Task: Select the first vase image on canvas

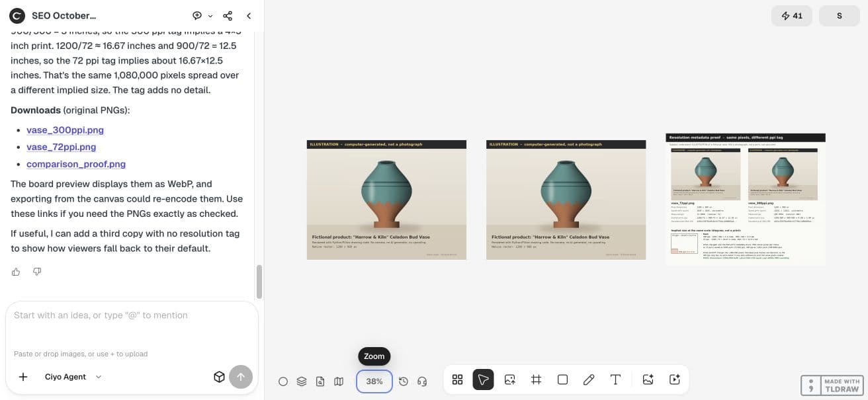Action: [x=386, y=200]
